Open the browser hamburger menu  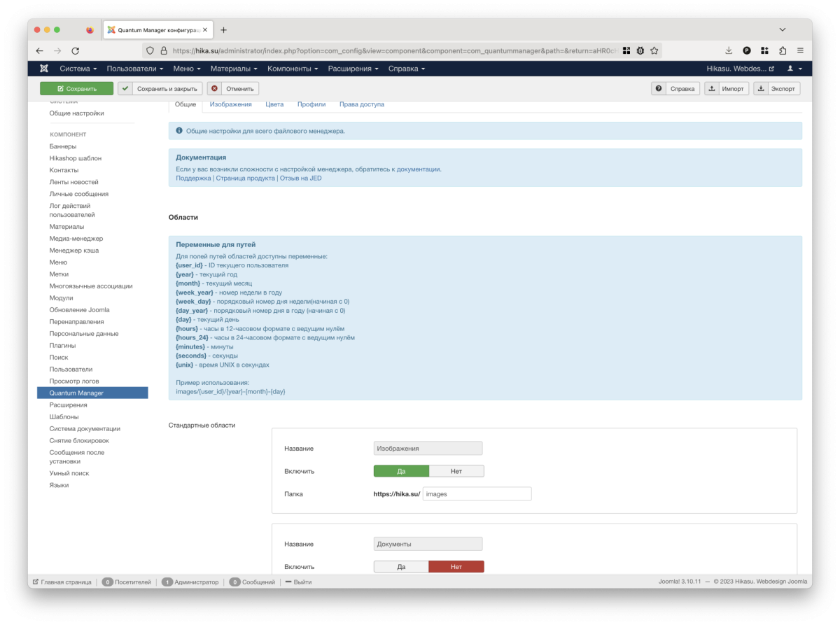pyautogui.click(x=800, y=50)
